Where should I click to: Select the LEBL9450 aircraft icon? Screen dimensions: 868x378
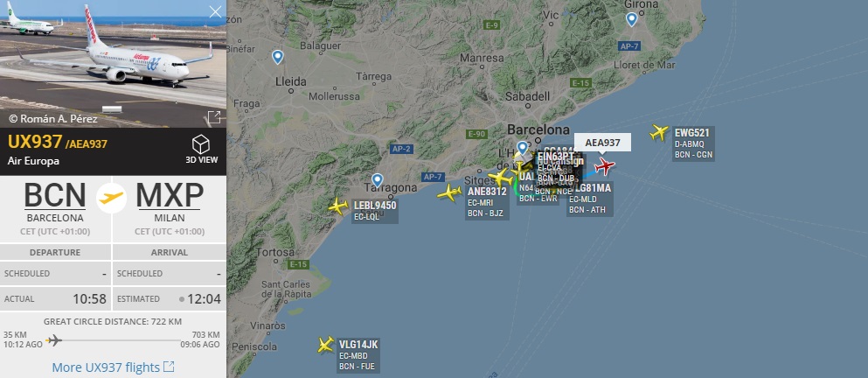click(x=337, y=206)
